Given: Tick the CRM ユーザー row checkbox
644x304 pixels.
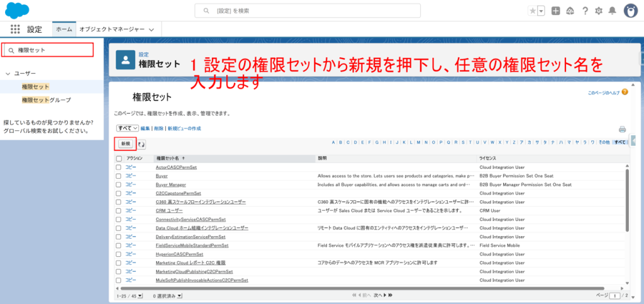Looking at the screenshot, I should click(118, 211).
